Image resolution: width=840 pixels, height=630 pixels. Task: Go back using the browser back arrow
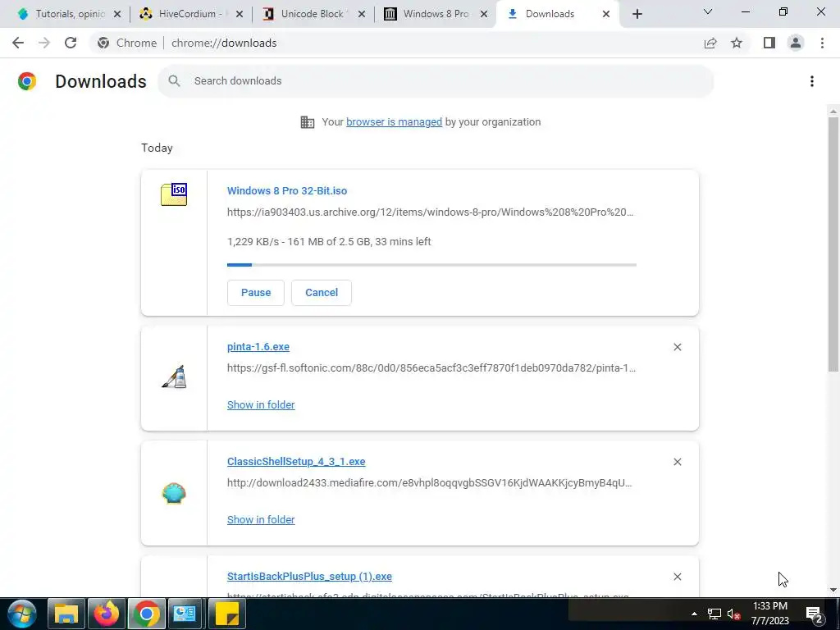(x=18, y=43)
